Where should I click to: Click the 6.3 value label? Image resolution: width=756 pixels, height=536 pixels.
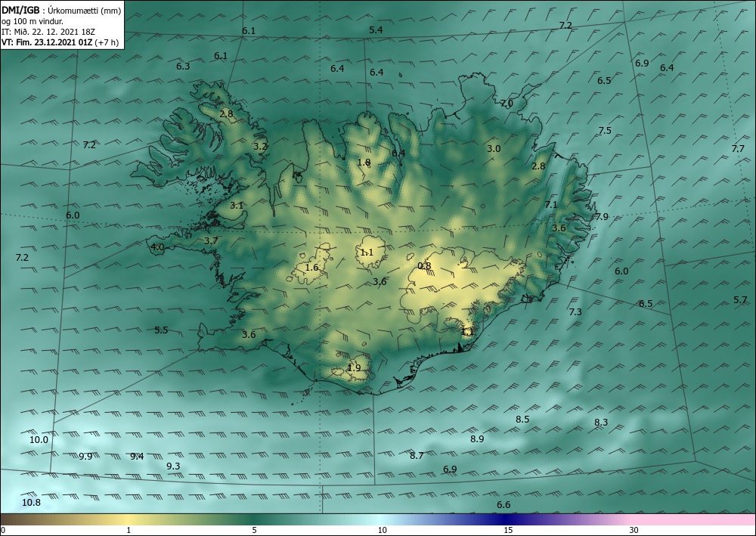183,66
